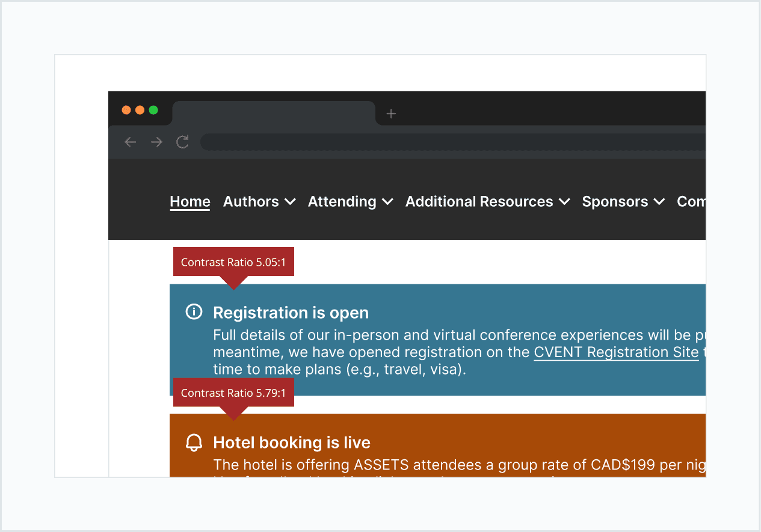Click the bell icon beside Hotel booking is live
The width and height of the screenshot is (761, 532).
[x=194, y=442]
